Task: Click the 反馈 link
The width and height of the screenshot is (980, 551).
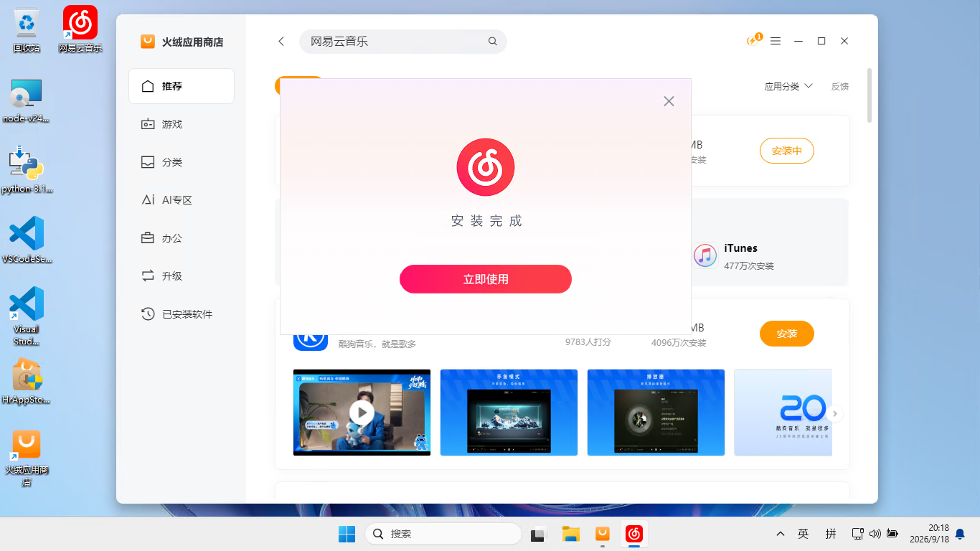Action: coord(840,86)
